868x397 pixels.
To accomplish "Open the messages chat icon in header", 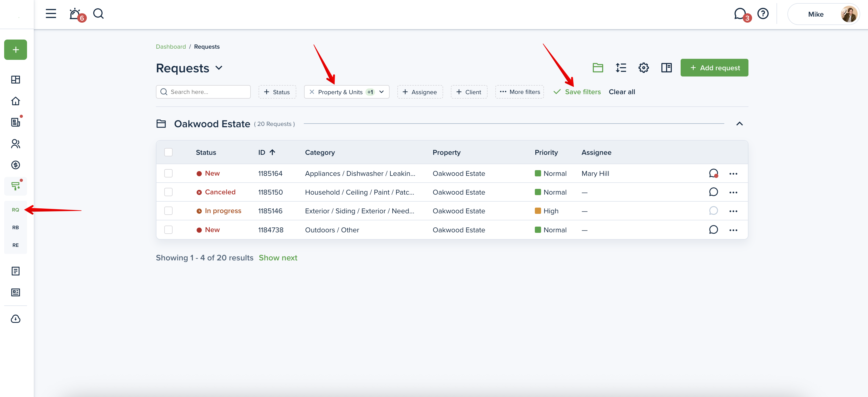I will pos(740,14).
